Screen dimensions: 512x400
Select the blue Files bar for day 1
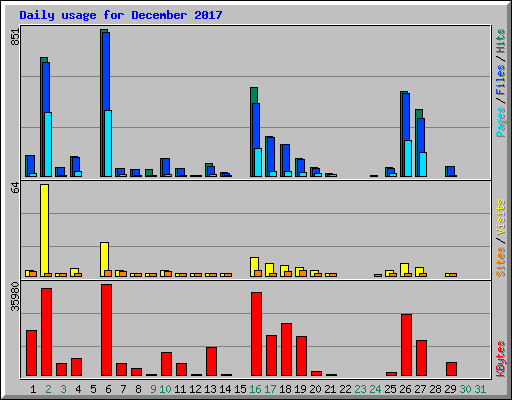(x=31, y=165)
